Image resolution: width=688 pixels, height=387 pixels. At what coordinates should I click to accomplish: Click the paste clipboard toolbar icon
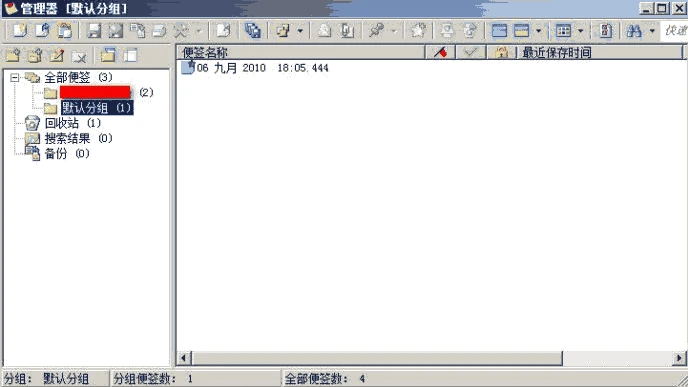[x=65, y=30]
